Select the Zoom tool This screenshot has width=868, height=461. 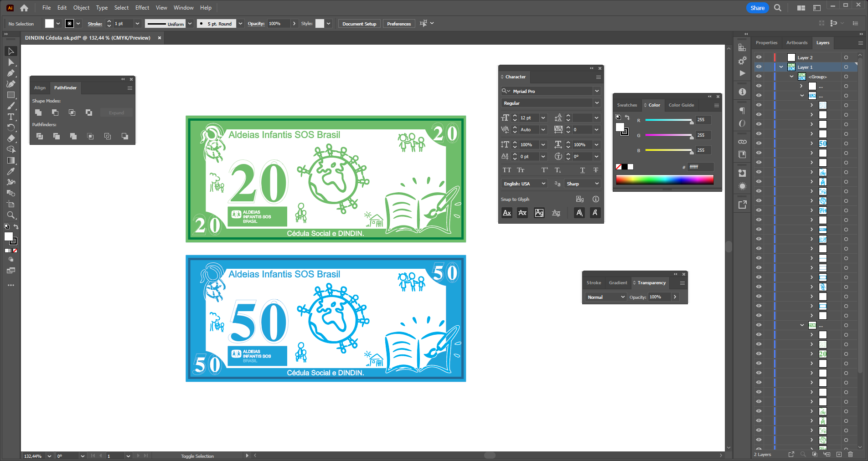[11, 215]
